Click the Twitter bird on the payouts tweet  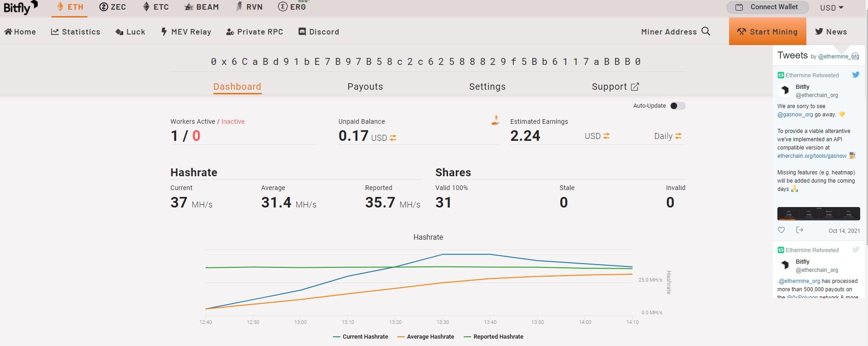[856, 249]
